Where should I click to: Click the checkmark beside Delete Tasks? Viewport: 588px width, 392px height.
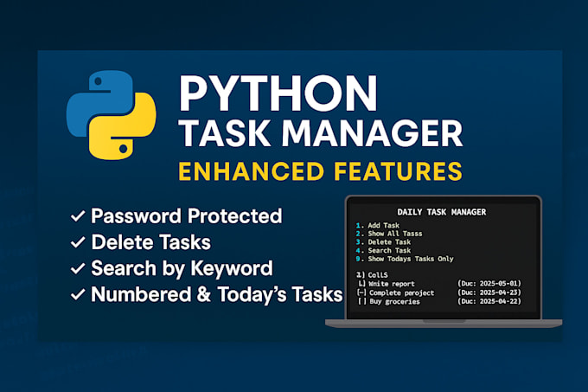pos(78,242)
